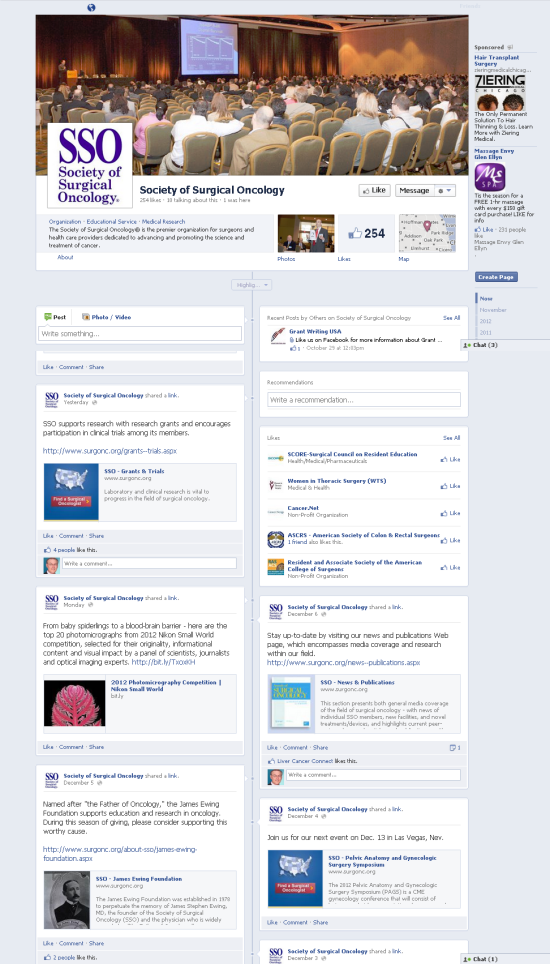
Task: See All recent posts by others
Action: tap(451, 318)
